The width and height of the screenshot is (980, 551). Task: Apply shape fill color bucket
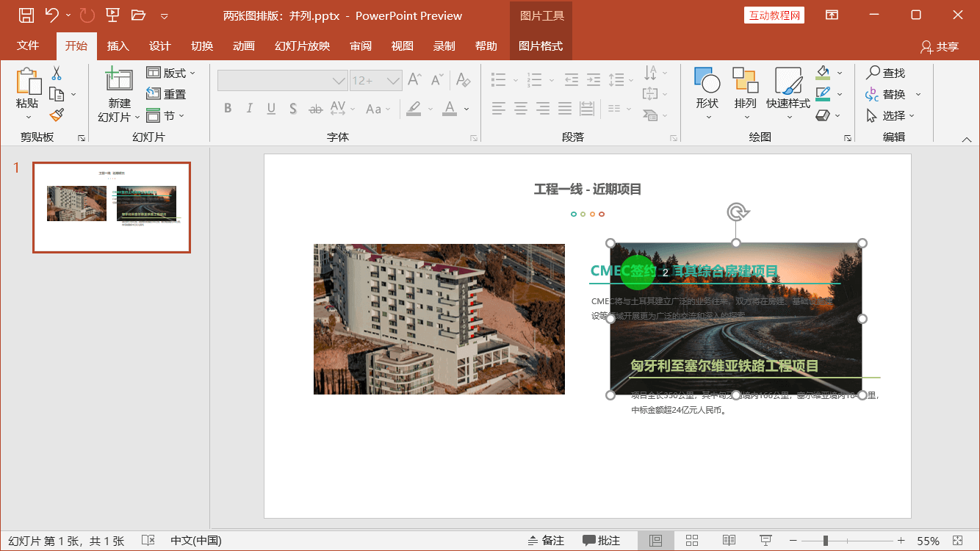point(824,73)
